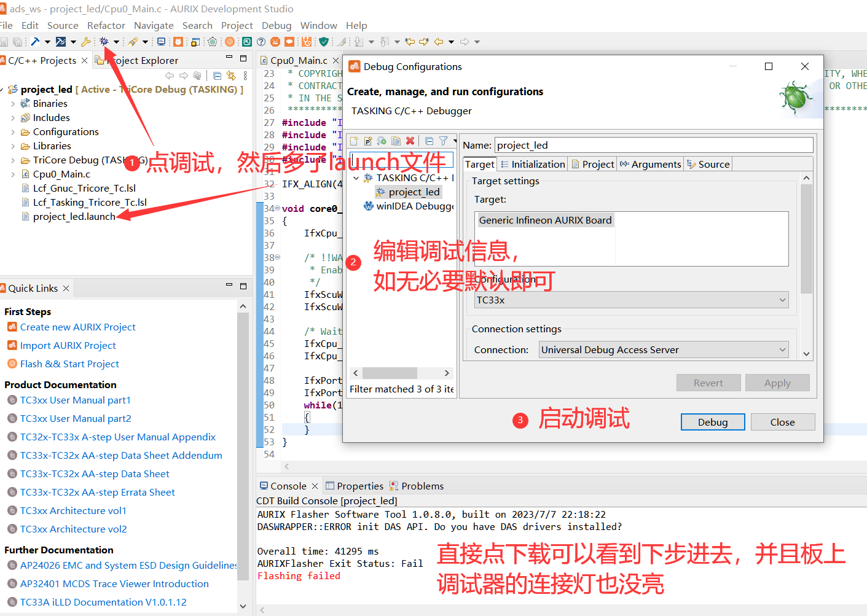
Task: Click New prototype icon in Debug Configurations
Action: pyautogui.click(x=367, y=141)
